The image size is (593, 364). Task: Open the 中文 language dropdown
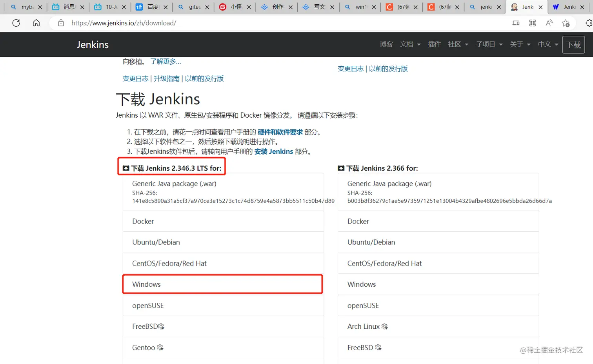[548, 44]
